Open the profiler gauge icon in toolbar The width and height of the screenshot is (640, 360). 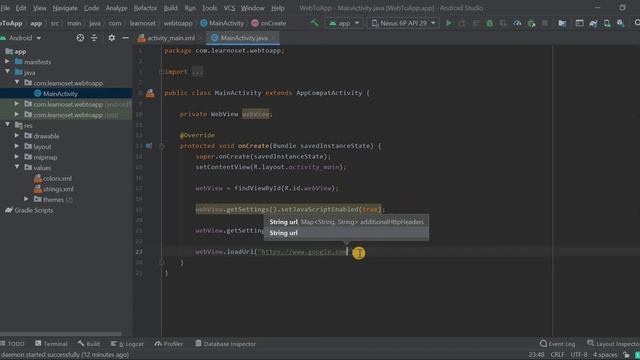point(517,23)
